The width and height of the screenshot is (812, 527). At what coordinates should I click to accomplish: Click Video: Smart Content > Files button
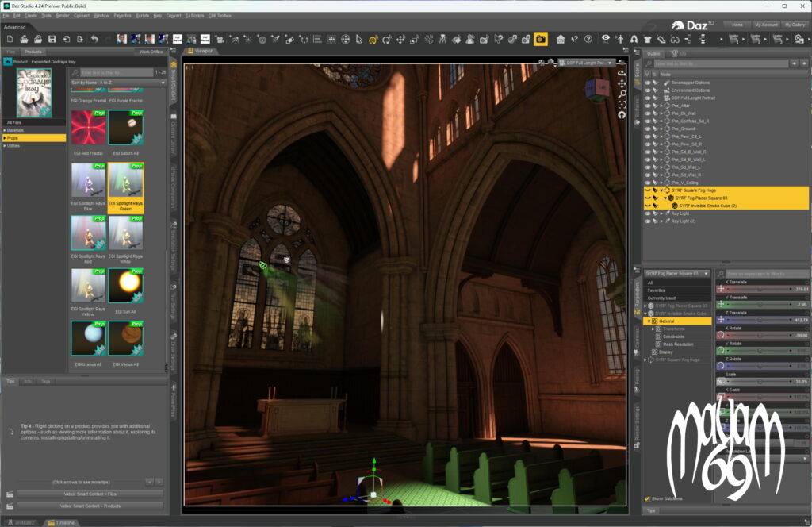click(x=90, y=494)
